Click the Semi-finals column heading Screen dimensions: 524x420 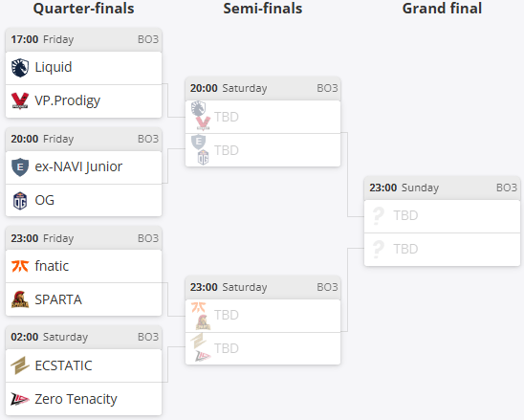pos(263,9)
